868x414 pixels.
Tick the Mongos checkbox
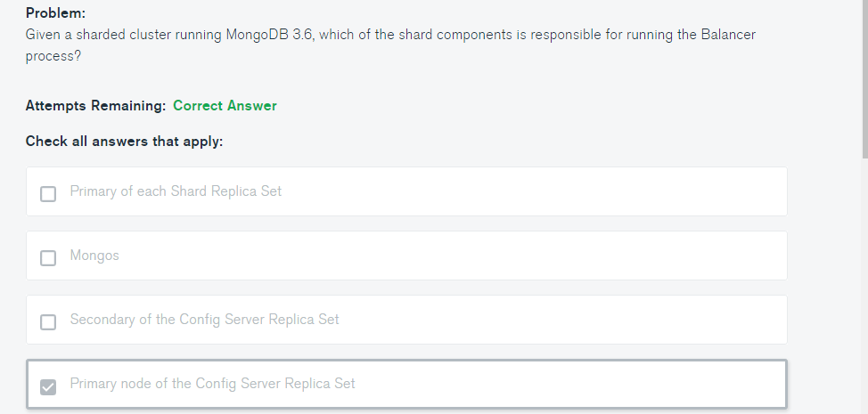click(48, 257)
